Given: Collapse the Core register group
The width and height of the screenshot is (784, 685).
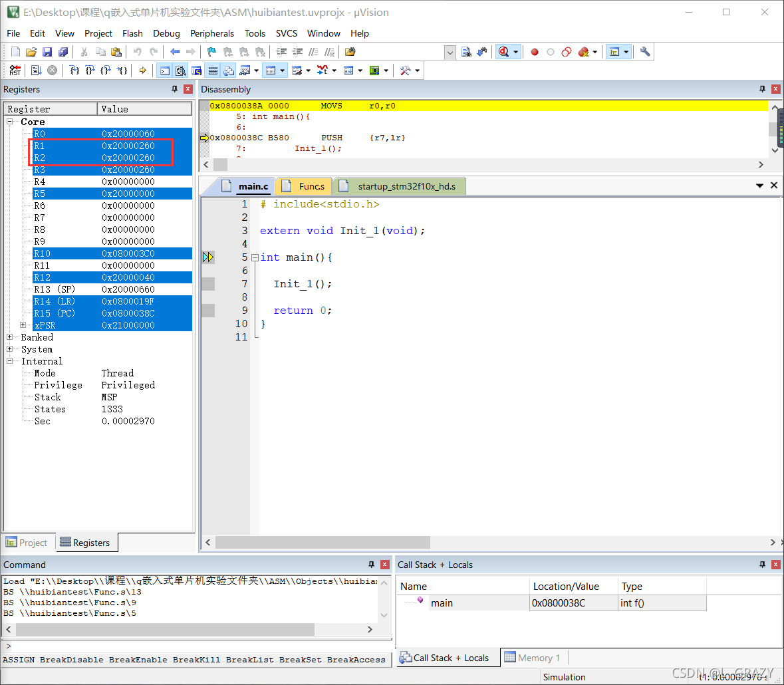Looking at the screenshot, I should (9, 122).
